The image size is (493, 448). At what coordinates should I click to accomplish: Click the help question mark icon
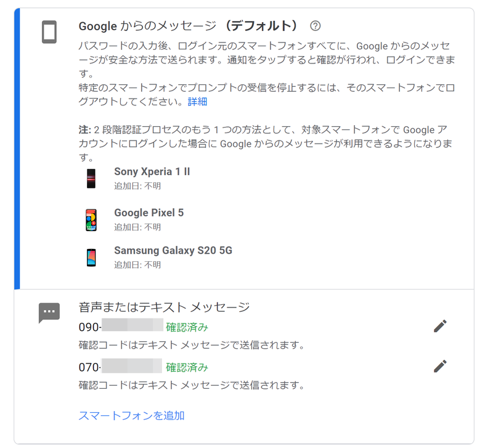tap(315, 26)
